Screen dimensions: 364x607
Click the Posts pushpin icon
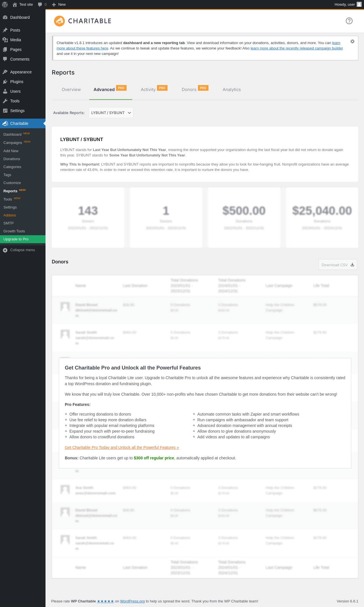pos(5,30)
